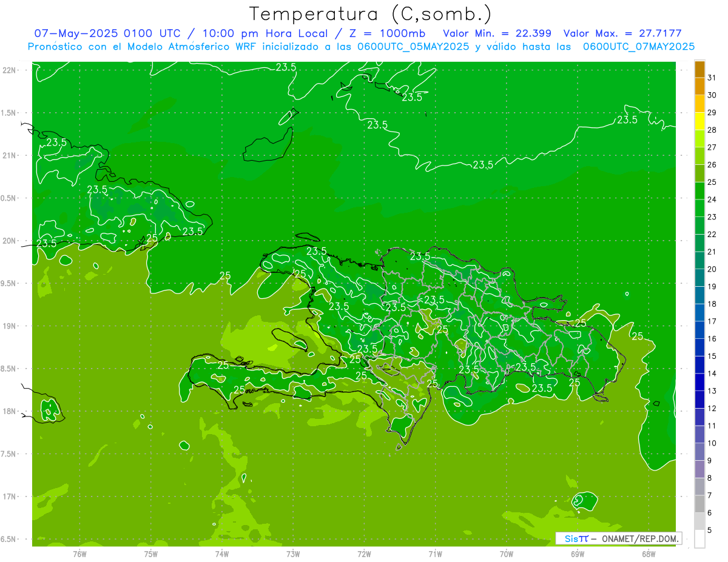This screenshot has width=728, height=562.
Task: Click the "SisTT - ONAMET/REP.DOM." label box
Action: point(619,538)
